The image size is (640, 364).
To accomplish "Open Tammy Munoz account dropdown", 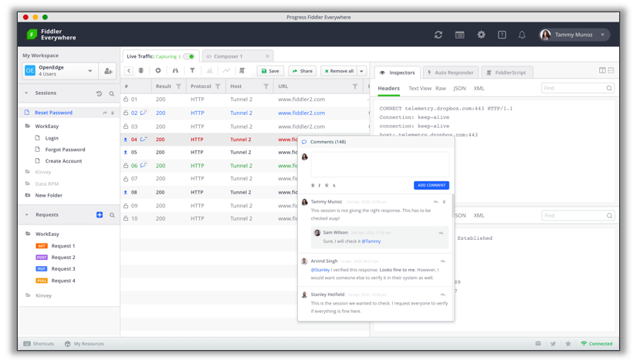I will (602, 35).
